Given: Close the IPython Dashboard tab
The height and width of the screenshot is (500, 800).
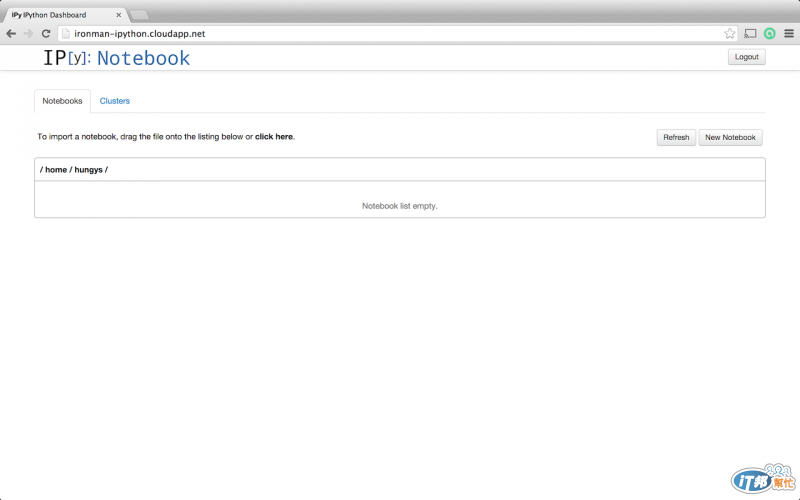Looking at the screenshot, I should [x=118, y=15].
